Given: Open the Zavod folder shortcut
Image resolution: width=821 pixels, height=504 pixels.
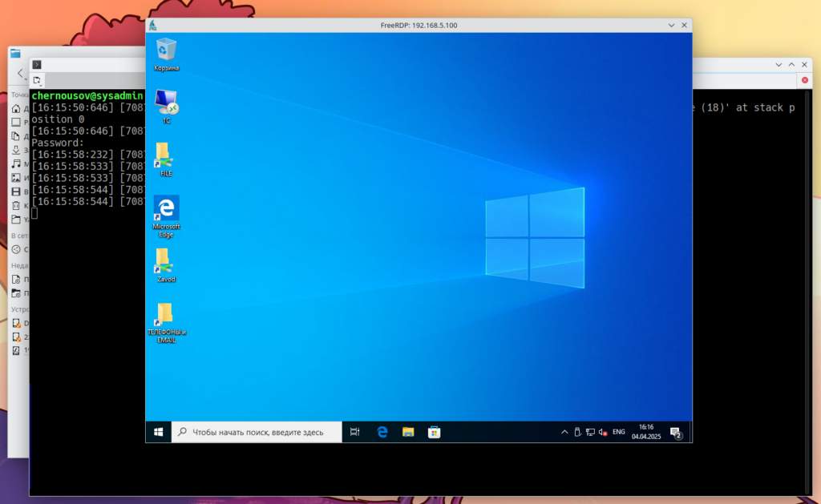Looking at the screenshot, I should pos(165,261).
